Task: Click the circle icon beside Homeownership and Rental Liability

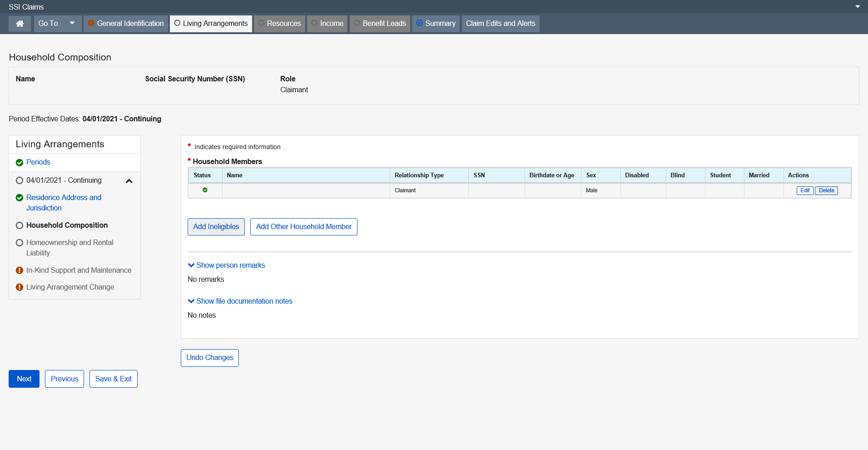Action: pos(20,243)
